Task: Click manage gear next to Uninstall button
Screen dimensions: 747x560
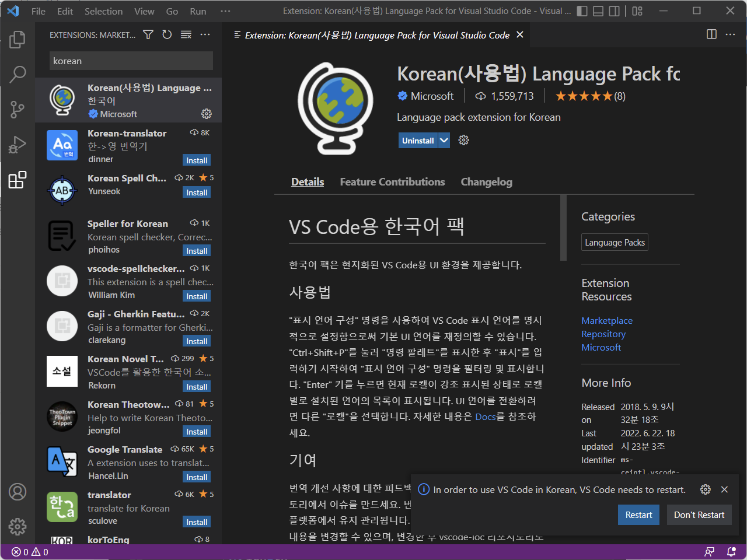Action: point(464,140)
